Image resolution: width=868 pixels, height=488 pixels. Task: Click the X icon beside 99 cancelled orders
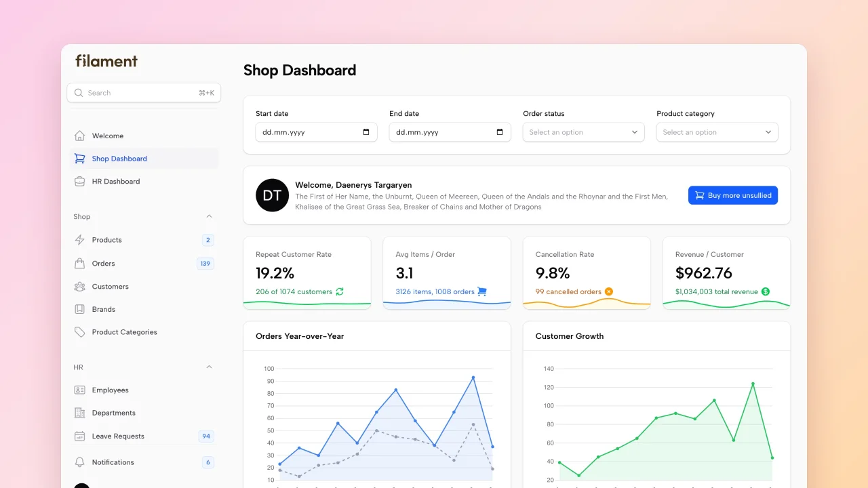coord(609,291)
